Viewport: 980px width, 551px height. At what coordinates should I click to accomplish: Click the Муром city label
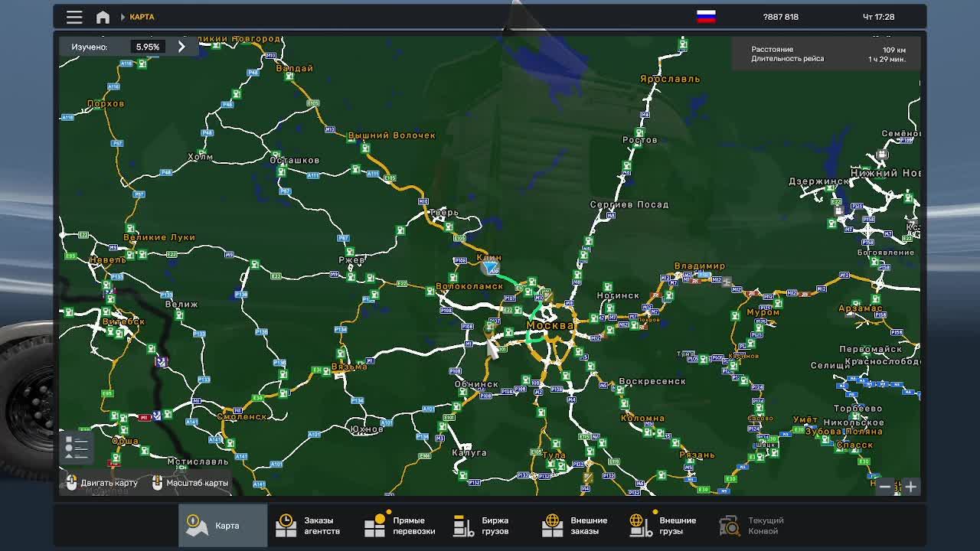(763, 312)
